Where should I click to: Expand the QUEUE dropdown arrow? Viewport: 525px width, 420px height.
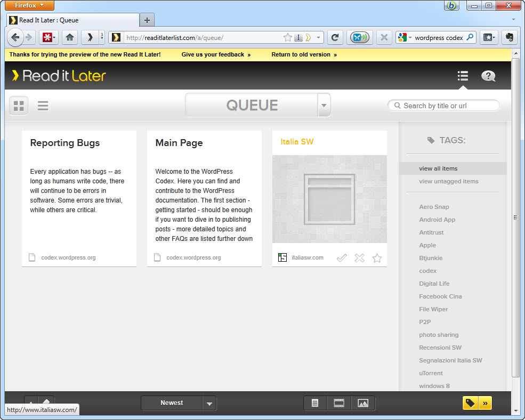(x=324, y=105)
